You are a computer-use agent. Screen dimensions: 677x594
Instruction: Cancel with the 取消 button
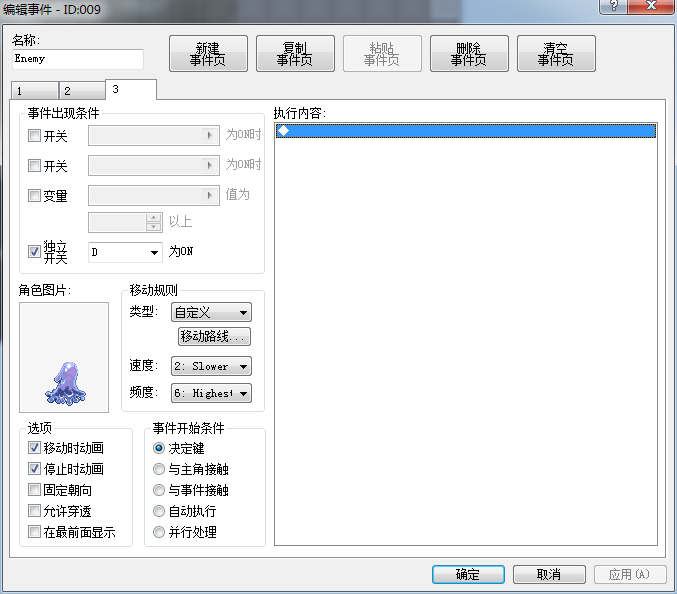(x=549, y=574)
